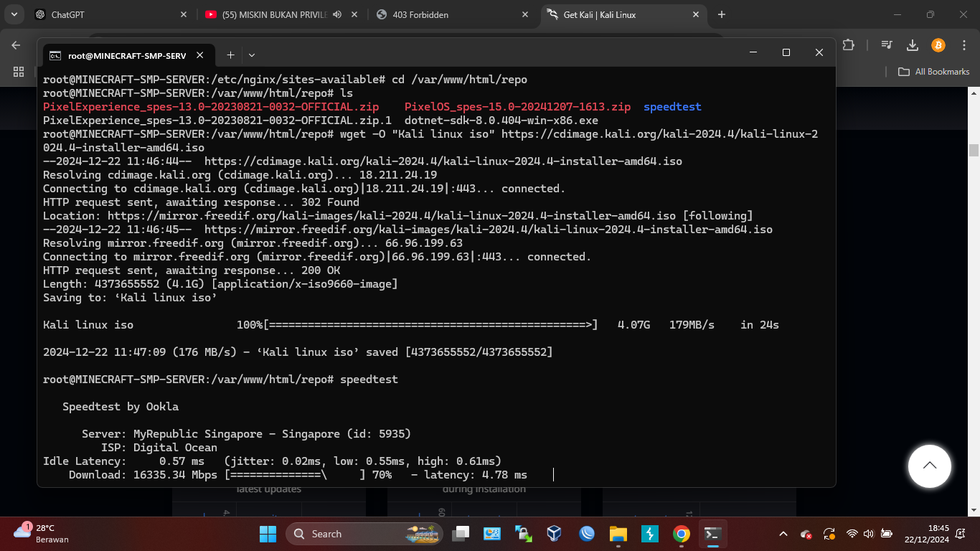980x551 pixels.
Task: Click the Speedtest by Ookla heading
Action: [121, 407]
